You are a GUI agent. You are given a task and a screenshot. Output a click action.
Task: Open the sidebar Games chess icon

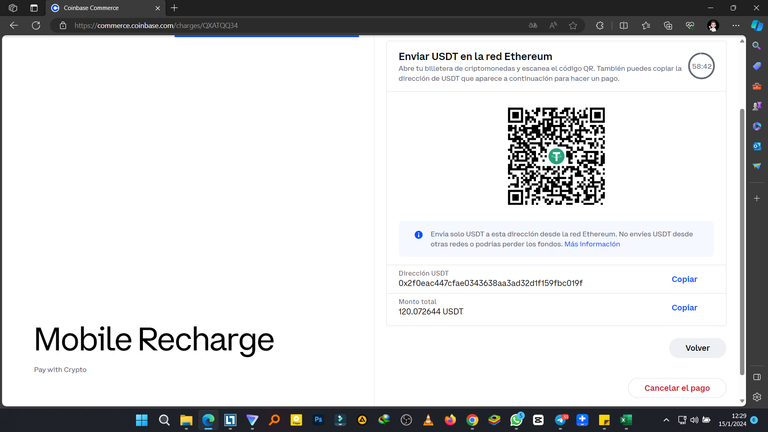click(757, 106)
